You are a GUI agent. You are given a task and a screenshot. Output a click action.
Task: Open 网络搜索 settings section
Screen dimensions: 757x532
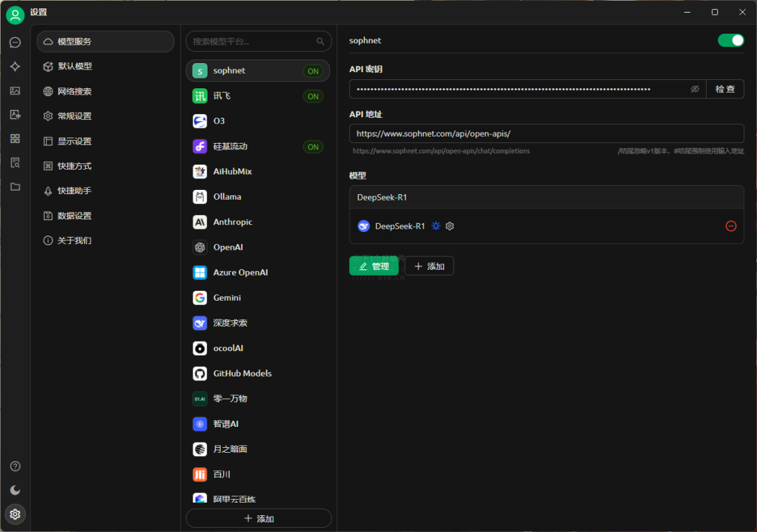pos(105,91)
